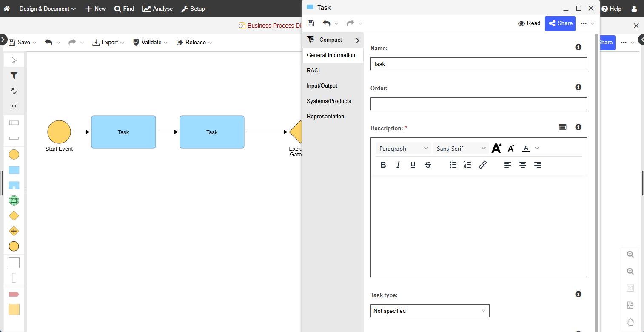Open the Sans-Serif font dropdown

click(x=461, y=149)
